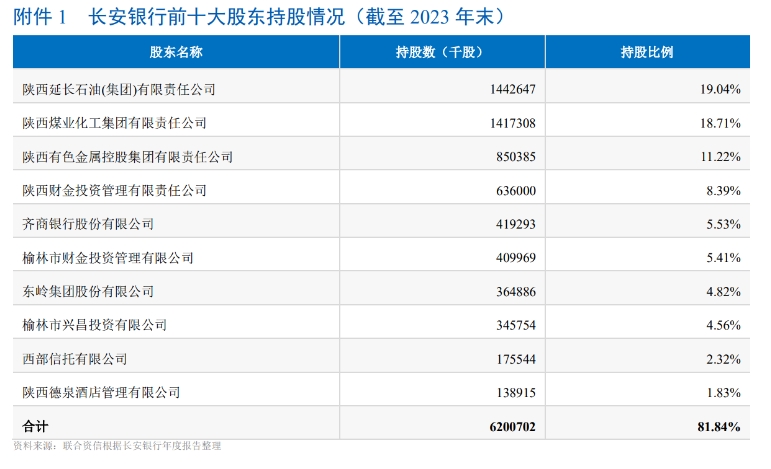Click the percentage 5.53%

[x=723, y=224]
